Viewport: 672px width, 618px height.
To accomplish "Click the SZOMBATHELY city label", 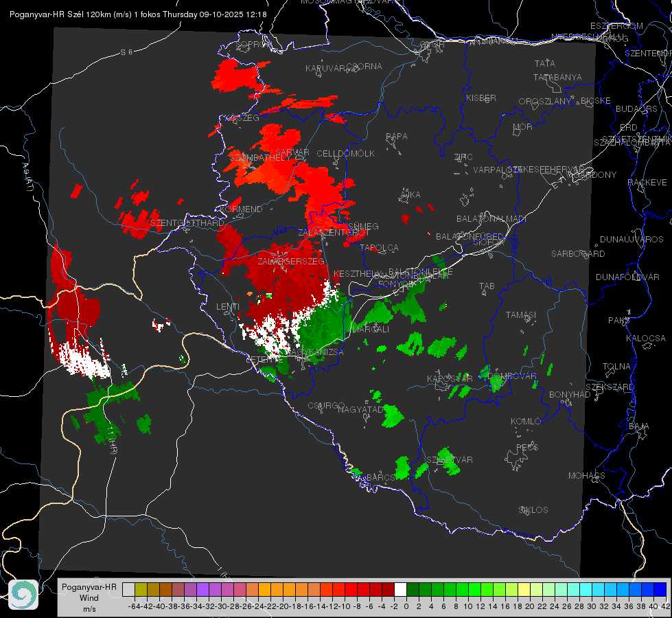I will (x=259, y=158).
